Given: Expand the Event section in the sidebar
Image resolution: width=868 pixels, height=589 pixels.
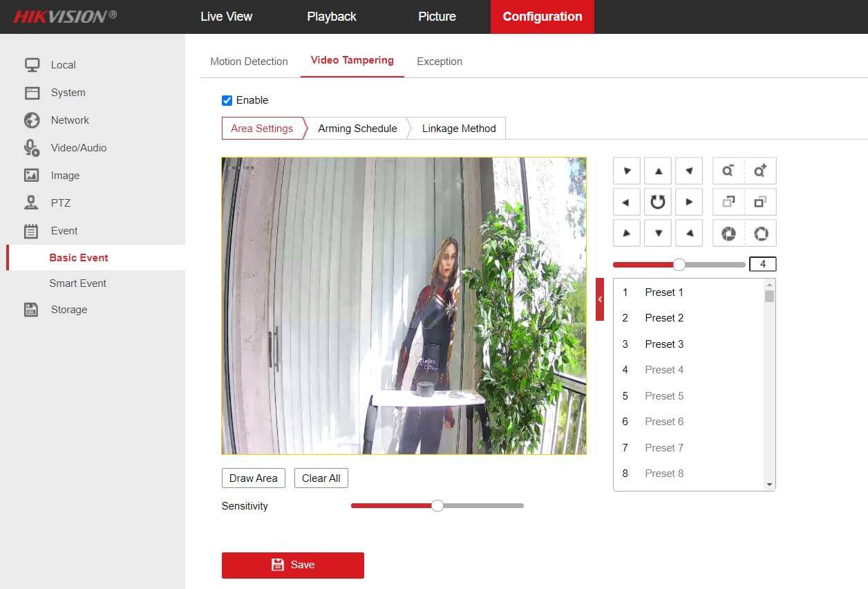Looking at the screenshot, I should pyautogui.click(x=64, y=231).
